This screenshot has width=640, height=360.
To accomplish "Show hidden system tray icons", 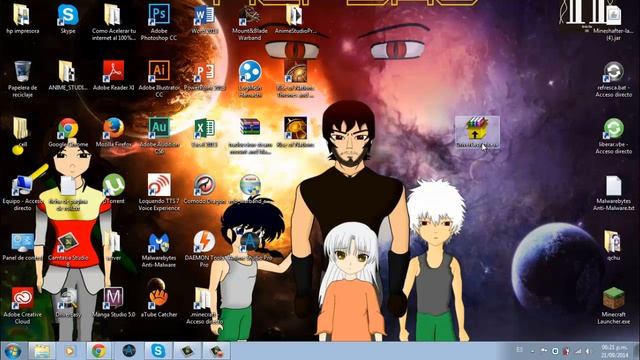I will tap(532, 351).
